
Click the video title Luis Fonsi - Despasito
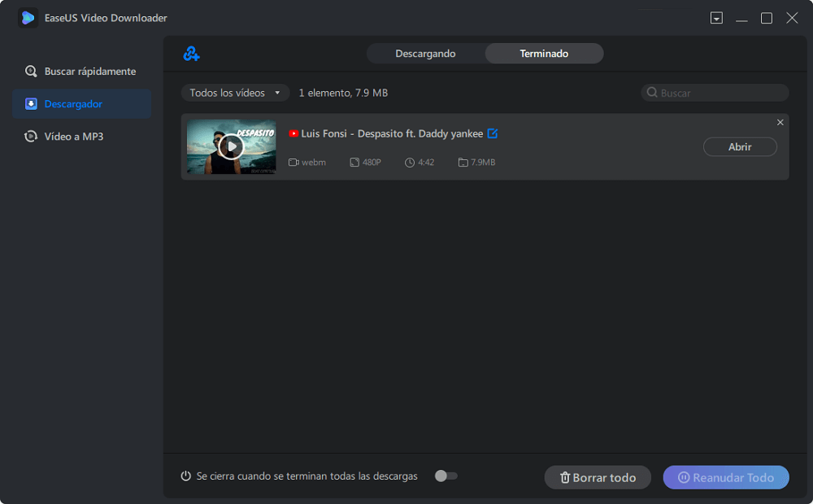click(x=392, y=133)
